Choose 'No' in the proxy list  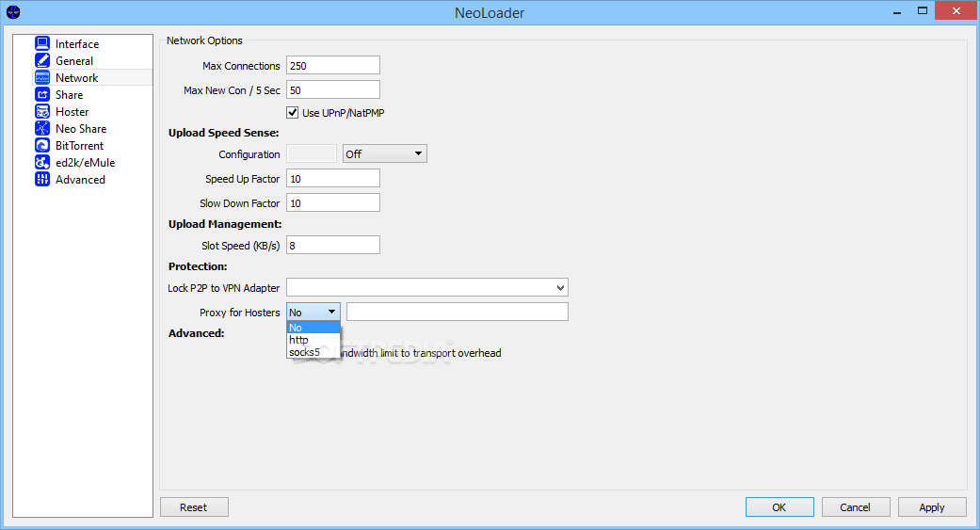(x=313, y=328)
